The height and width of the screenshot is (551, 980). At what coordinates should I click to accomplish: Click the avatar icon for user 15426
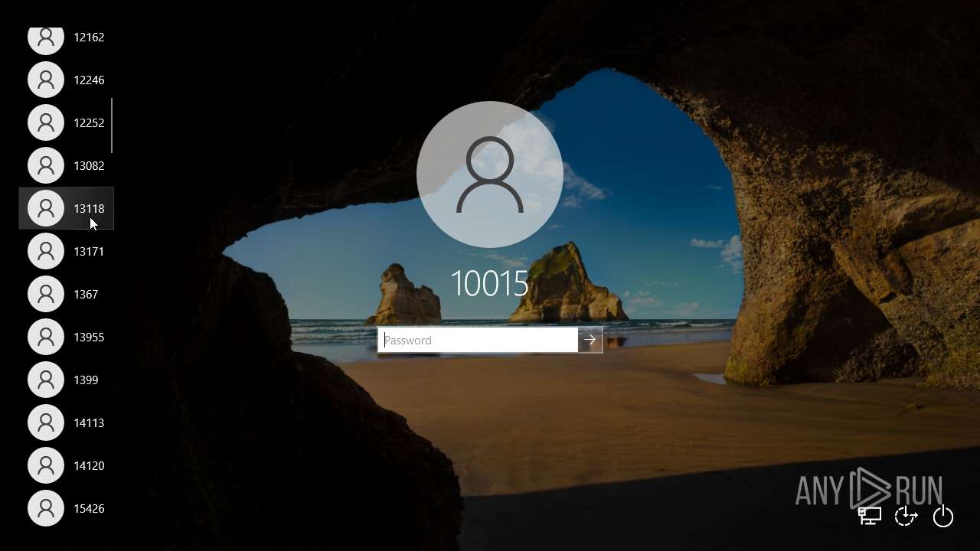tap(46, 508)
